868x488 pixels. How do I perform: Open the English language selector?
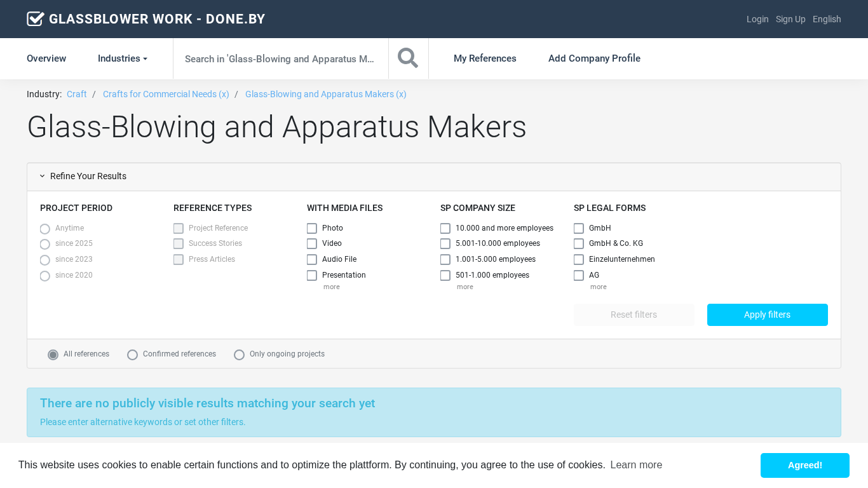click(x=827, y=19)
